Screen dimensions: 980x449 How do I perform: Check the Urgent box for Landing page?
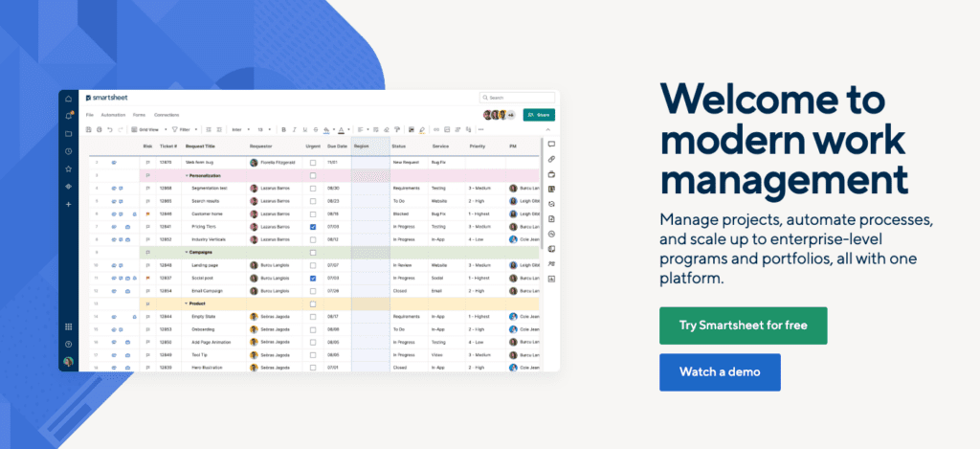(x=313, y=265)
